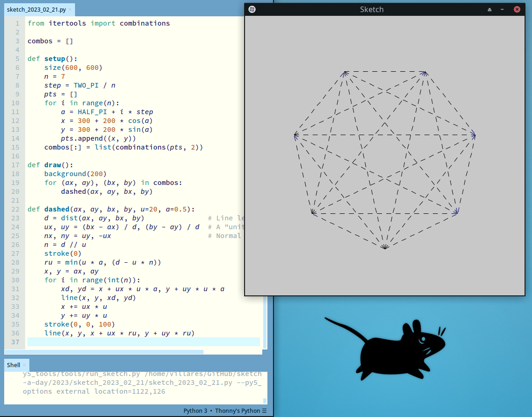Screen dimensions: 532x417
Task: Click the Shell's vertical scrollbar thumb
Action: pos(265,401)
